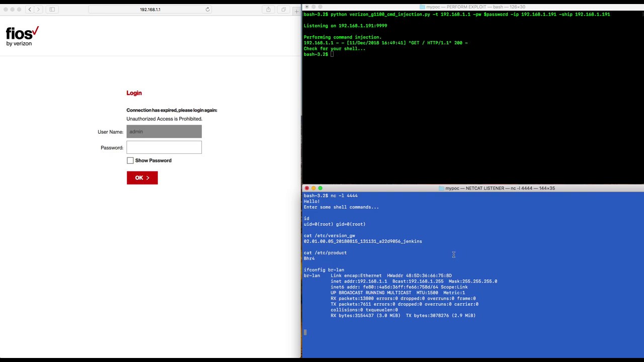Click the 'cat /etc/product' command
Viewport: 644px width, 362px height.
325,253
